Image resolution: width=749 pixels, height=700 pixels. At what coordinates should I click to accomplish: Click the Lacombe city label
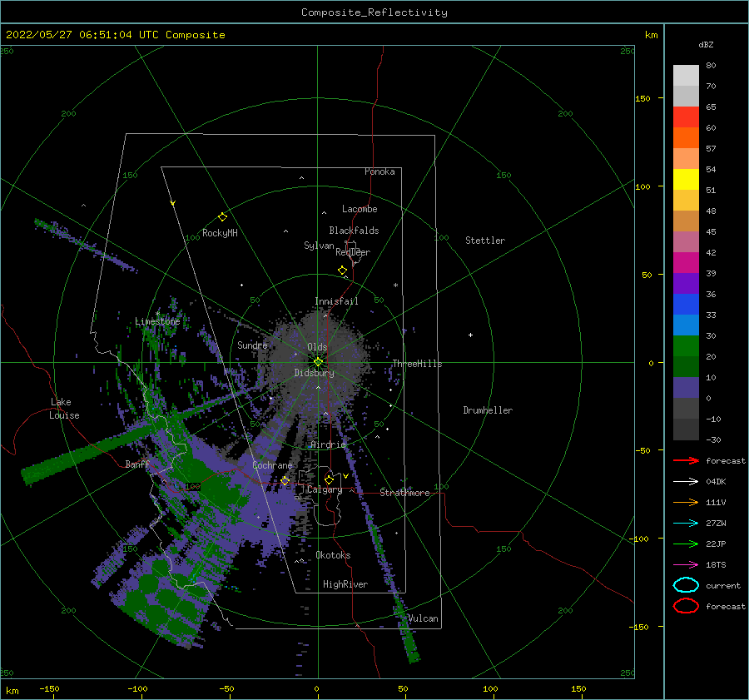tap(360, 209)
